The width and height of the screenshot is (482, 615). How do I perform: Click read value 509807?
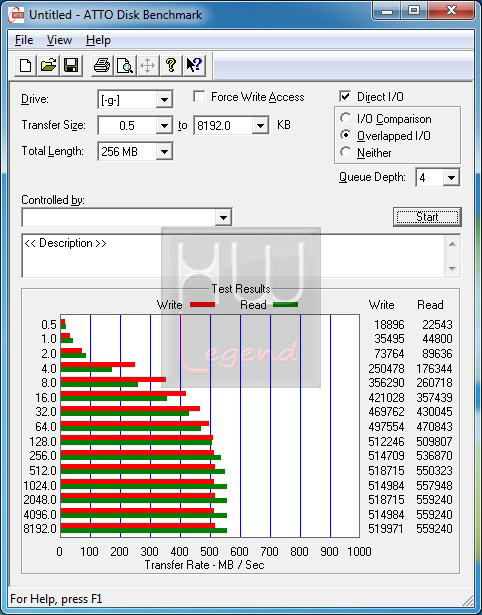coord(434,442)
